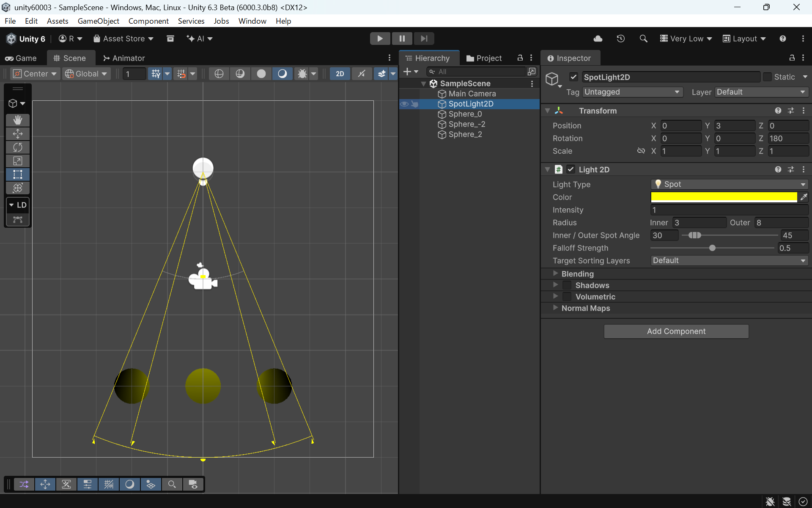Click the Add Component button
Image resolution: width=812 pixels, height=508 pixels.
click(x=676, y=331)
